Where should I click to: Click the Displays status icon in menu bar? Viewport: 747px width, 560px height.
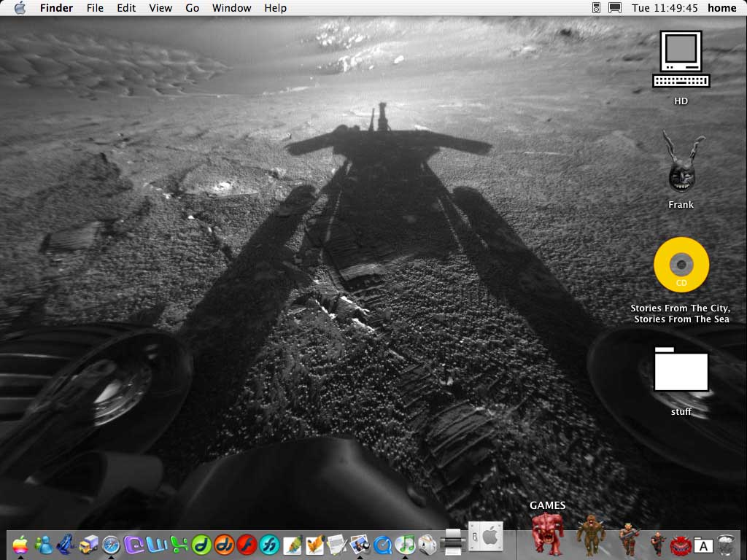(x=615, y=7)
